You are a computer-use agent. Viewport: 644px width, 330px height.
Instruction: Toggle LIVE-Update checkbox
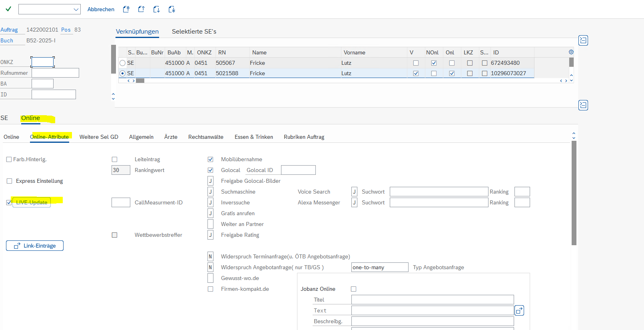pos(9,202)
